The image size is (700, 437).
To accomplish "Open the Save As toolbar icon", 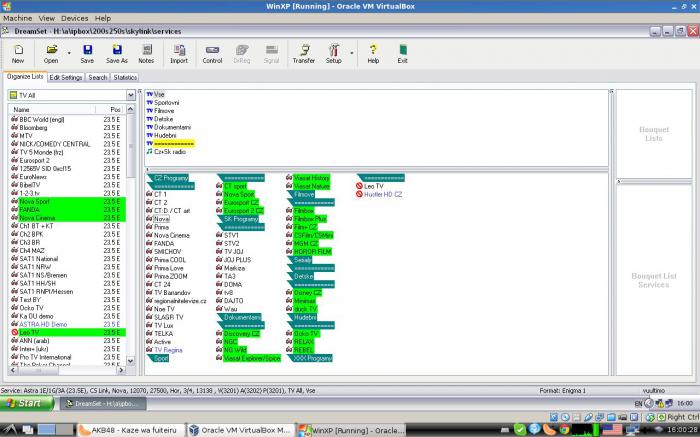I will (x=117, y=54).
